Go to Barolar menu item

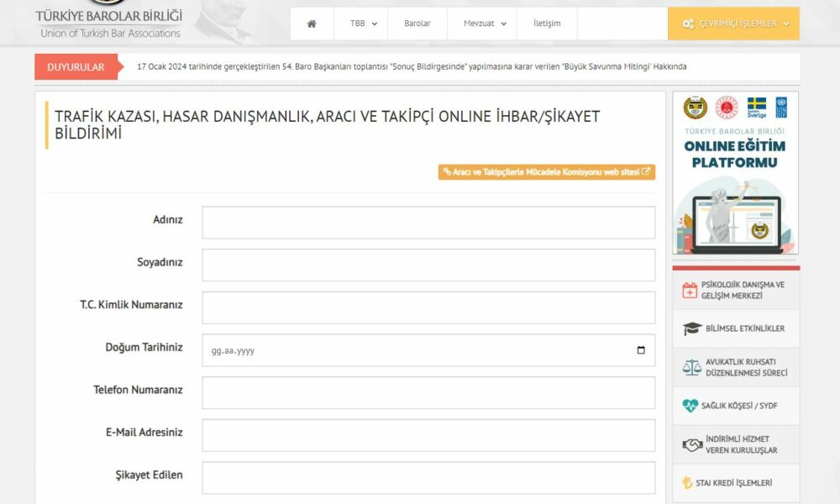(x=417, y=24)
